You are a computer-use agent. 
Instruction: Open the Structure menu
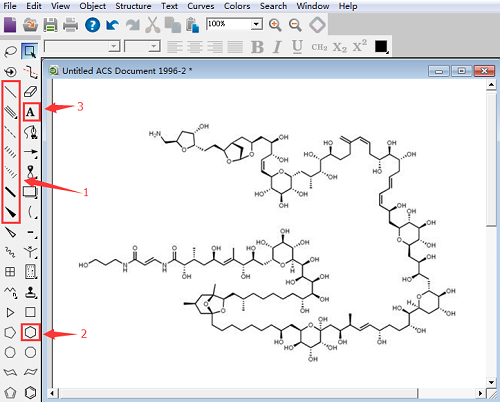tap(133, 6)
